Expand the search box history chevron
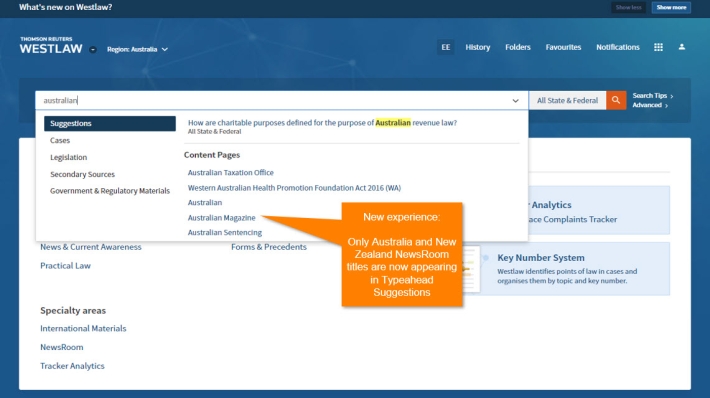Image resolution: width=710 pixels, height=398 pixels. 515,101
